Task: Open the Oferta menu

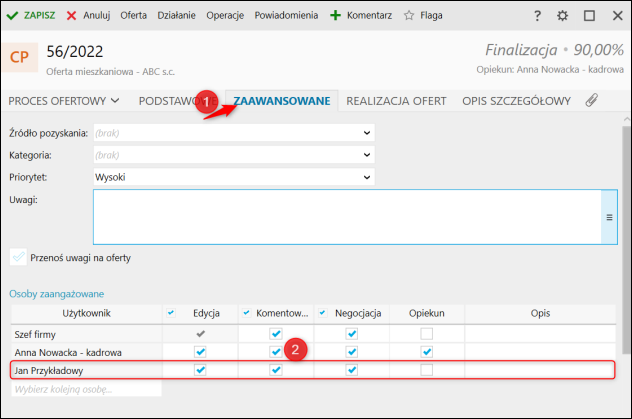Action: [x=133, y=15]
